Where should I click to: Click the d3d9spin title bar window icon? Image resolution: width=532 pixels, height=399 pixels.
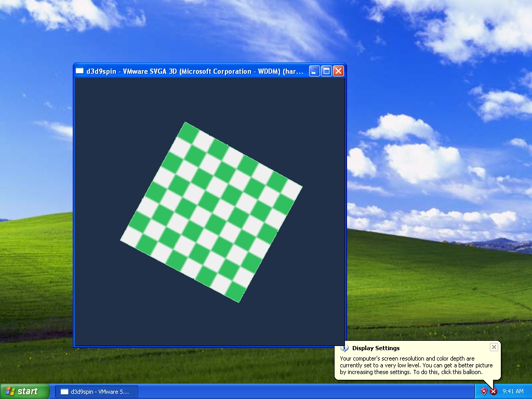point(79,71)
